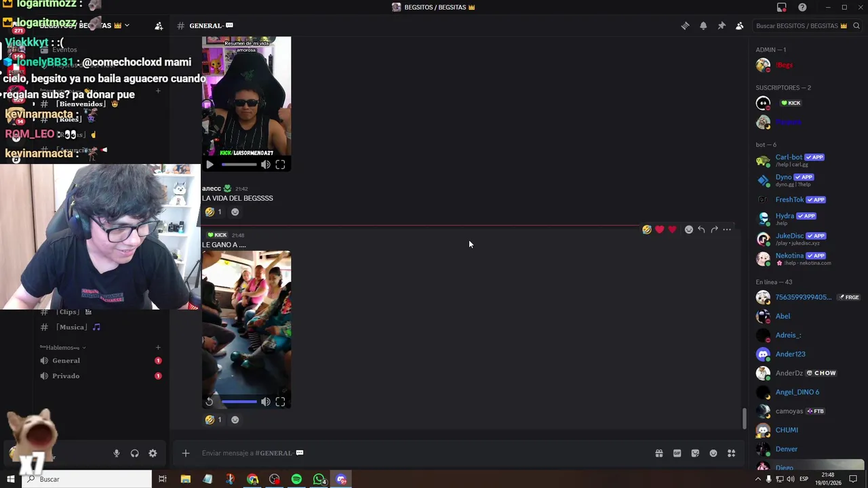Viewport: 868px width, 488px height.
Task: Open the Threads icon in channel header
Action: tap(685, 26)
